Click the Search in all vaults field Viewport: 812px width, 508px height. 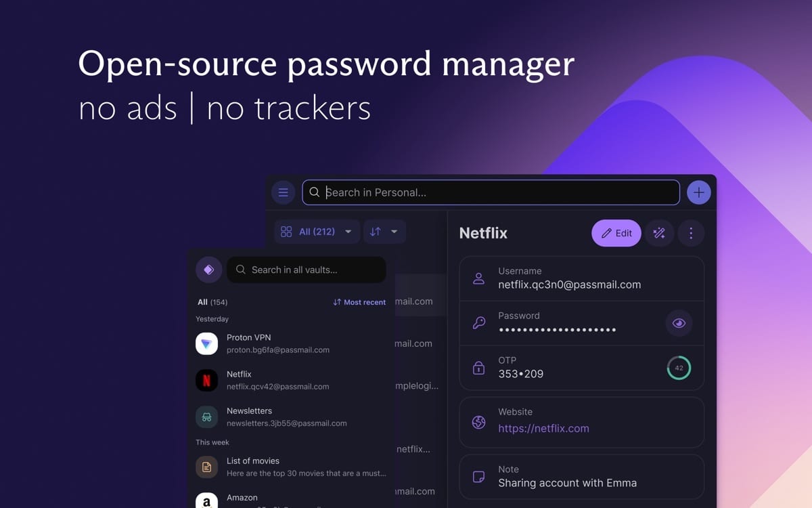click(306, 270)
